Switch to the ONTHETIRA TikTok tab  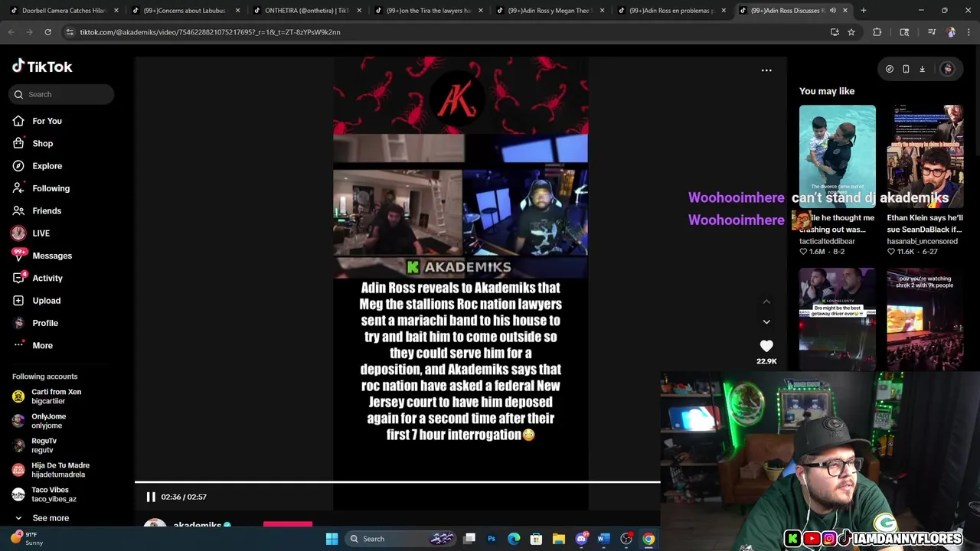click(306, 11)
